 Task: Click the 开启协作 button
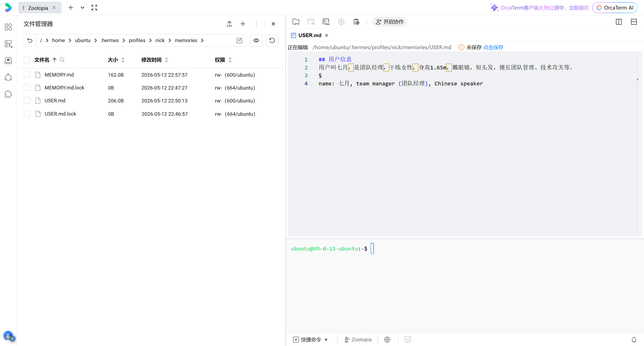click(x=389, y=22)
